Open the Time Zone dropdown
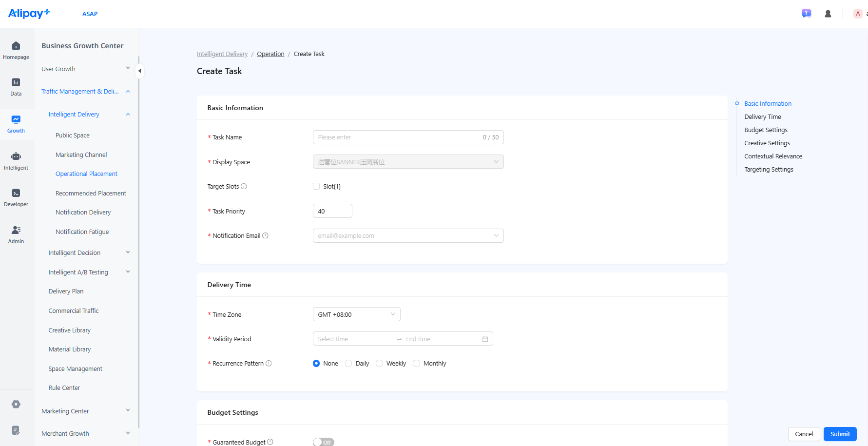This screenshot has width=868, height=446. (x=356, y=314)
